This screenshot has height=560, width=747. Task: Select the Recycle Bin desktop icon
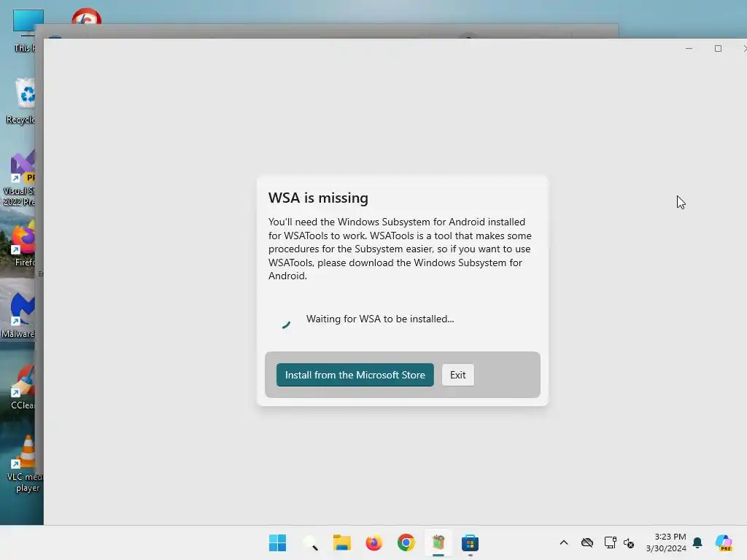(x=22, y=101)
